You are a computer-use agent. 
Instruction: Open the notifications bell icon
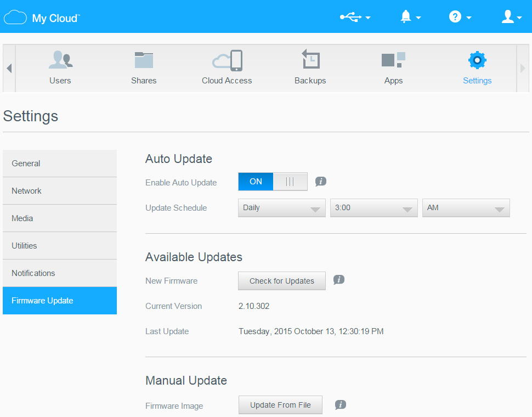click(x=405, y=16)
